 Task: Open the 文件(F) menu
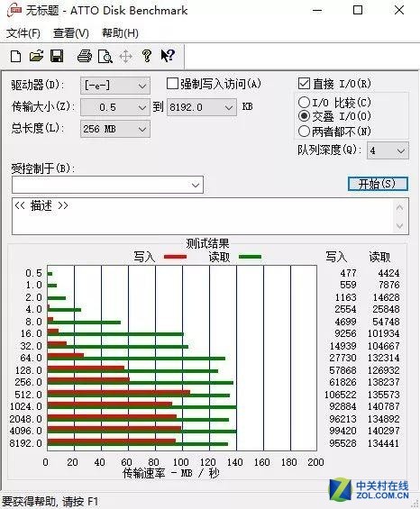pyautogui.click(x=23, y=33)
